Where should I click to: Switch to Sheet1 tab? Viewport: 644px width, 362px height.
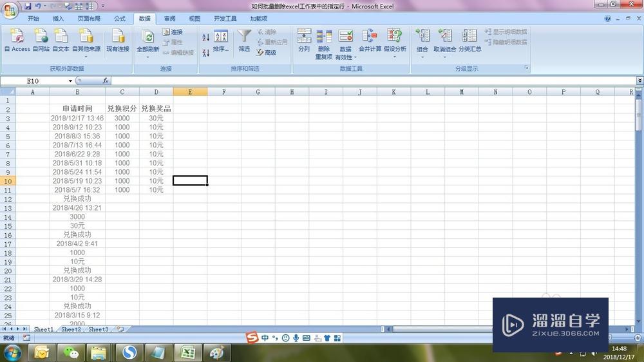(x=44, y=329)
